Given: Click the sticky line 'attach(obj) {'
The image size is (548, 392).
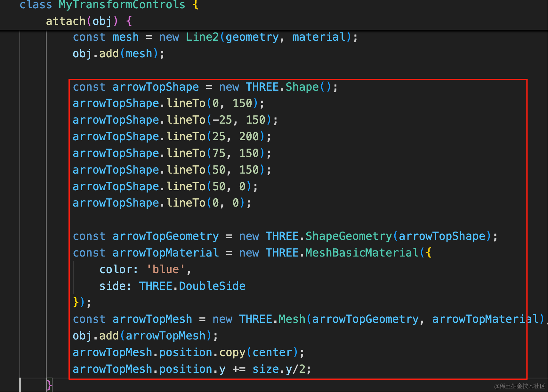Looking at the screenshot, I should (x=89, y=21).
